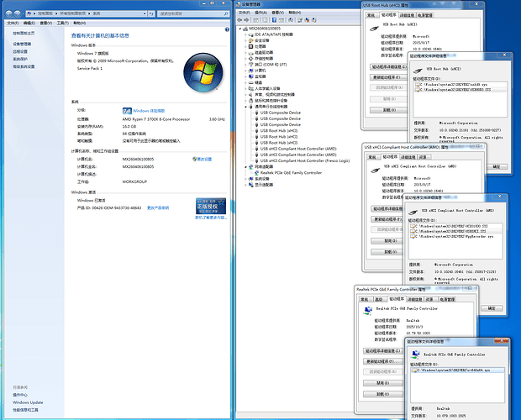
Task: Expand the 系统设备 node
Action: tap(246, 179)
